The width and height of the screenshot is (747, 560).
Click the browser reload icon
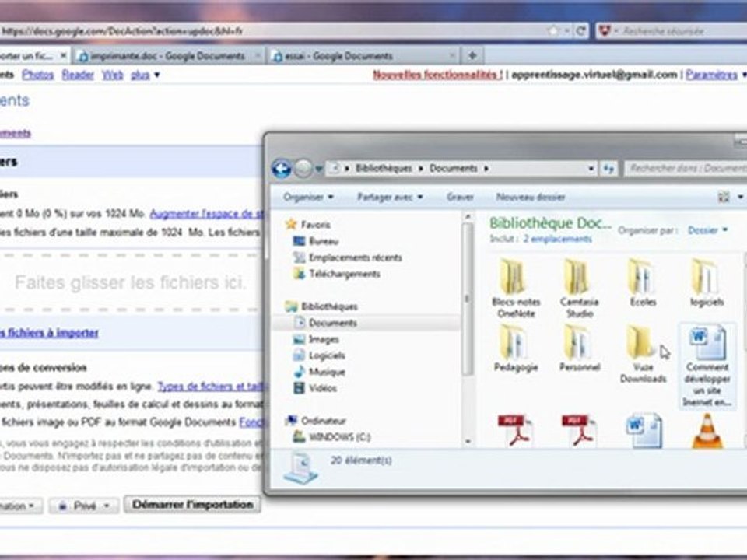(x=580, y=31)
